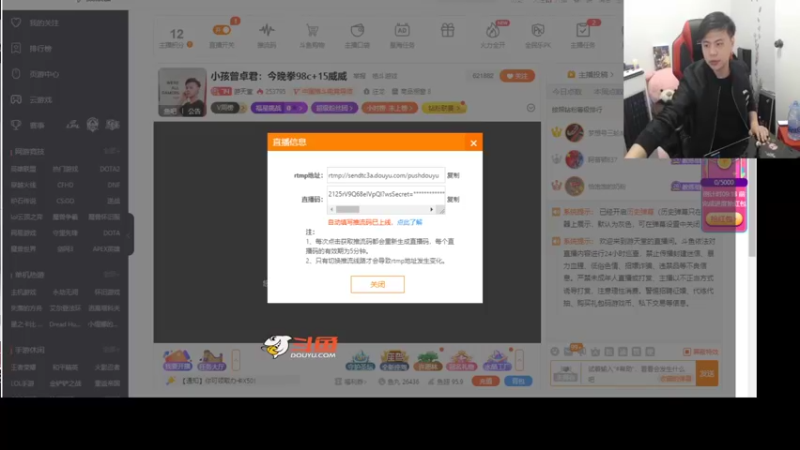
Task: Open the 福利券 coupon link
Action: pos(351,382)
